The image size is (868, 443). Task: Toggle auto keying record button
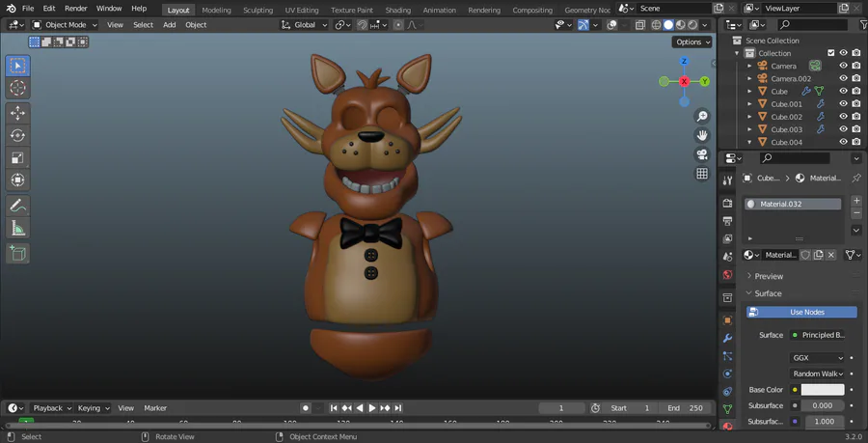click(306, 408)
